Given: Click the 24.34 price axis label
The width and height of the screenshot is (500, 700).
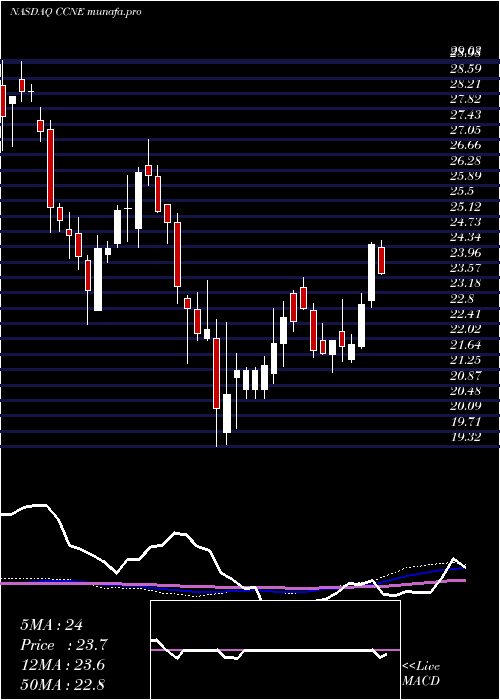Looking at the screenshot, I should tap(466, 238).
